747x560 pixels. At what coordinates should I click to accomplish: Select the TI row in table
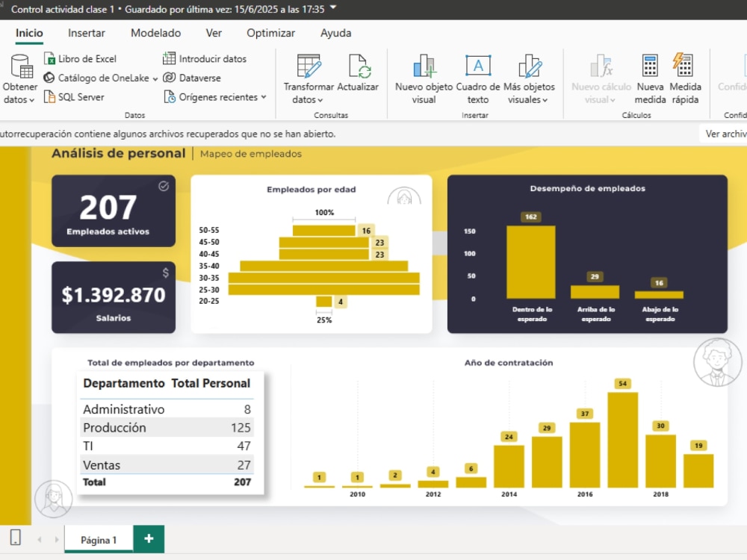point(167,446)
